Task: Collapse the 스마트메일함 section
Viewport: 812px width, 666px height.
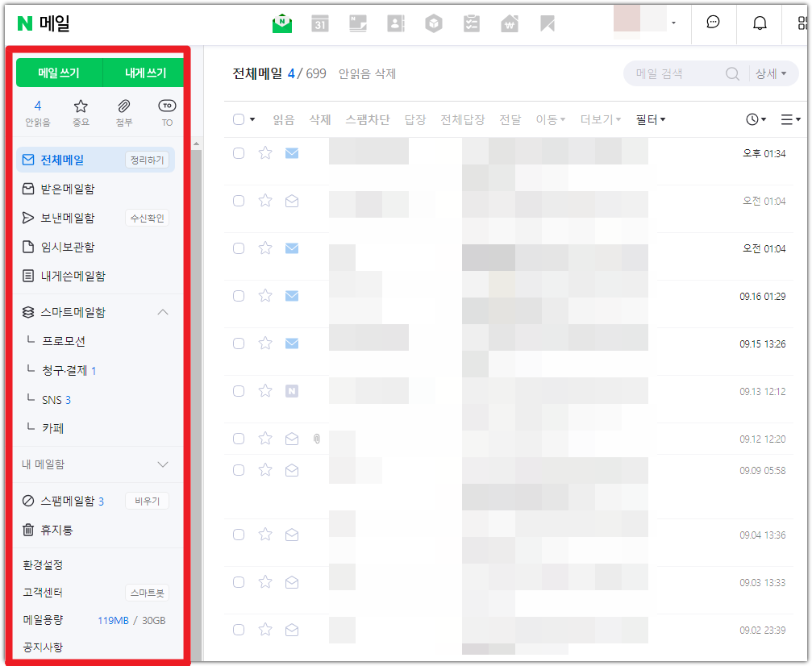Action: [x=164, y=312]
